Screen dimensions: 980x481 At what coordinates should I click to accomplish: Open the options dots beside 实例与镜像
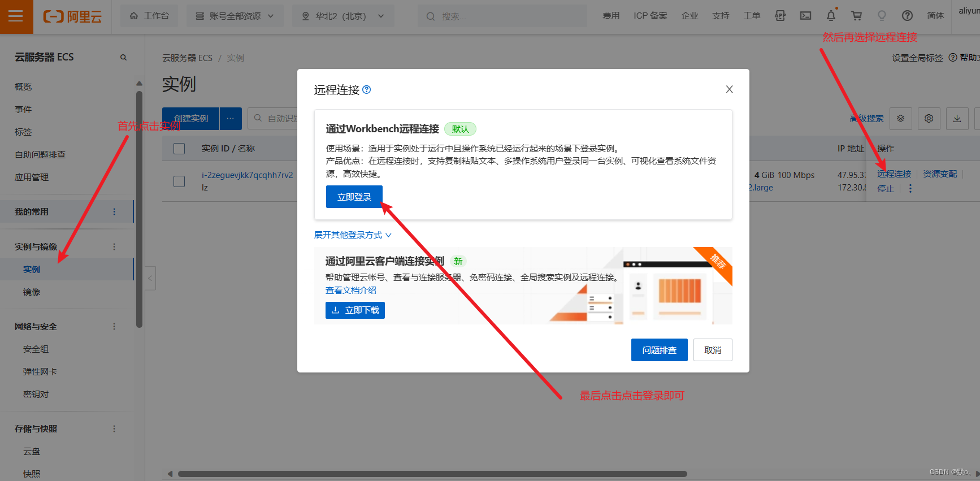[x=114, y=246]
